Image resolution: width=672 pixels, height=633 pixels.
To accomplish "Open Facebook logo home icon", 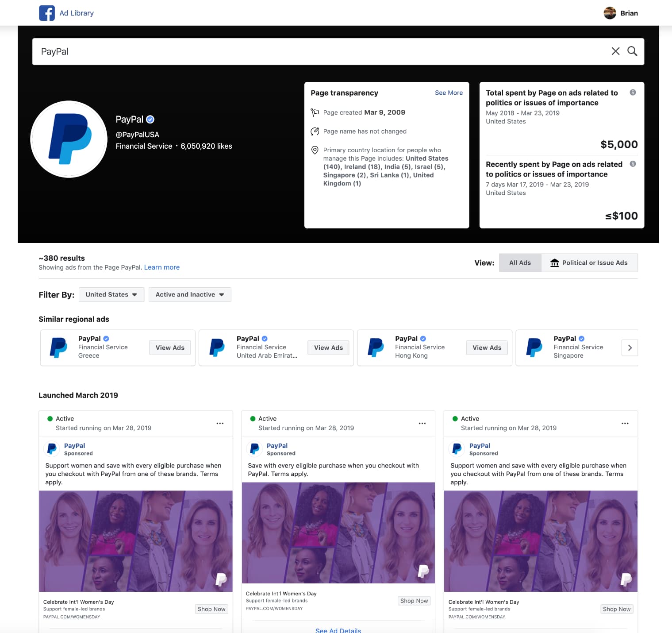I will pos(47,13).
